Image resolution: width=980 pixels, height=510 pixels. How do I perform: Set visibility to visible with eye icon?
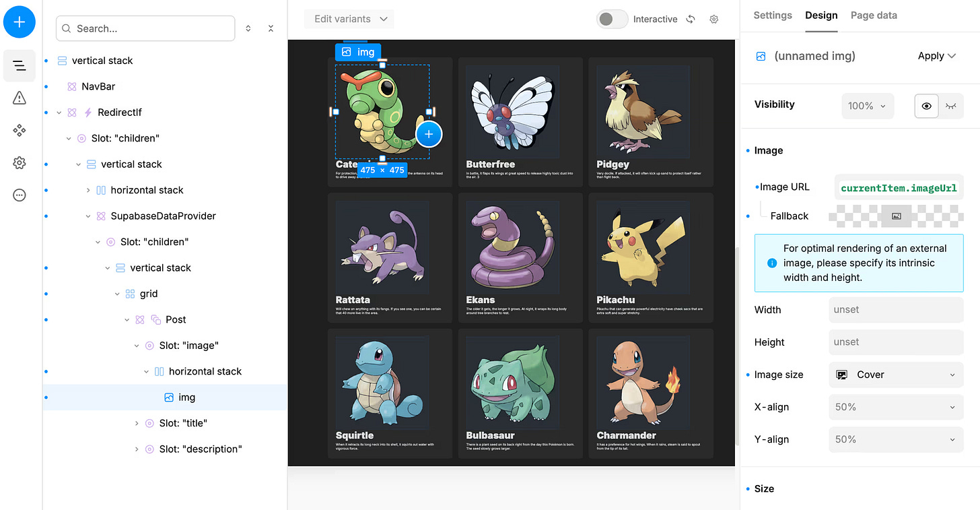point(926,106)
